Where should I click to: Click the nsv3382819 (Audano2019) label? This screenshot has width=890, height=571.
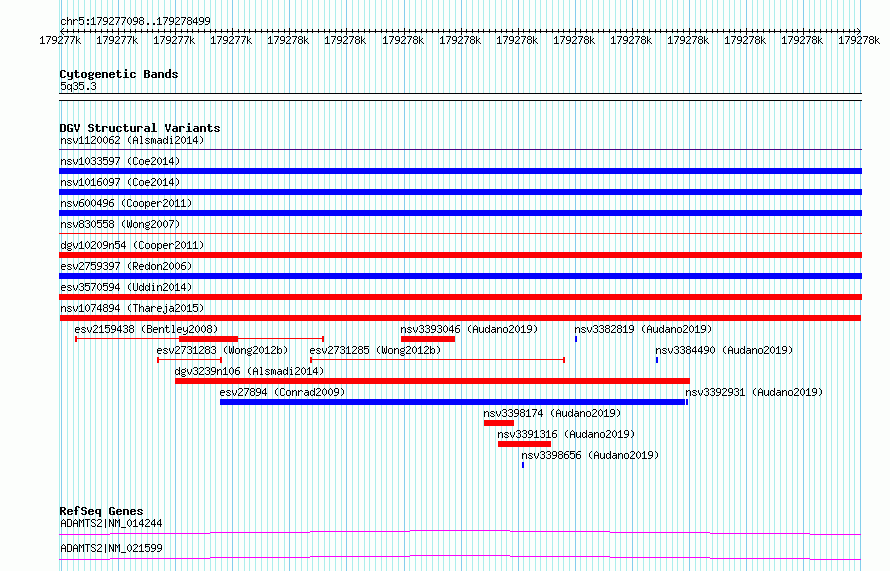coord(643,329)
